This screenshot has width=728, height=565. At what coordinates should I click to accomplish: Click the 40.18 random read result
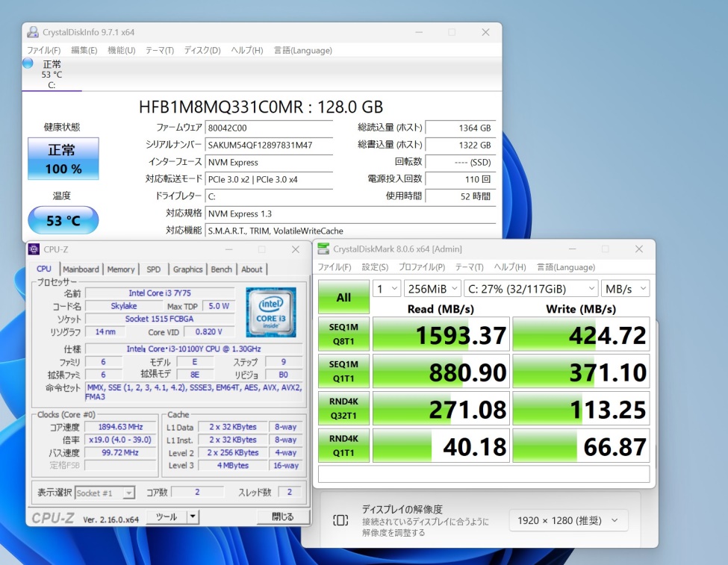(x=441, y=446)
